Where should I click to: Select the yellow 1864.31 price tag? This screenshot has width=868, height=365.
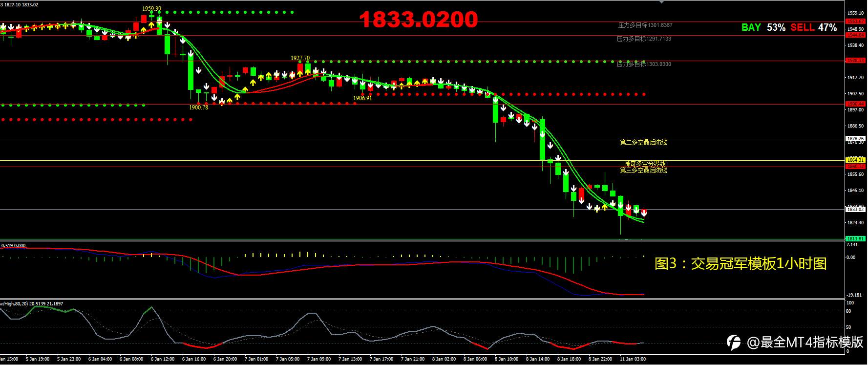point(855,160)
